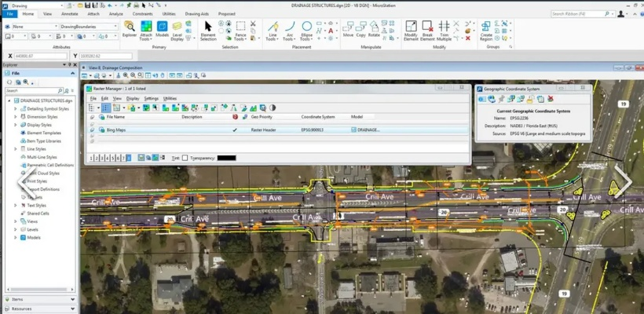Open the Level Display tool
This screenshot has height=314, width=644.
[x=177, y=31]
